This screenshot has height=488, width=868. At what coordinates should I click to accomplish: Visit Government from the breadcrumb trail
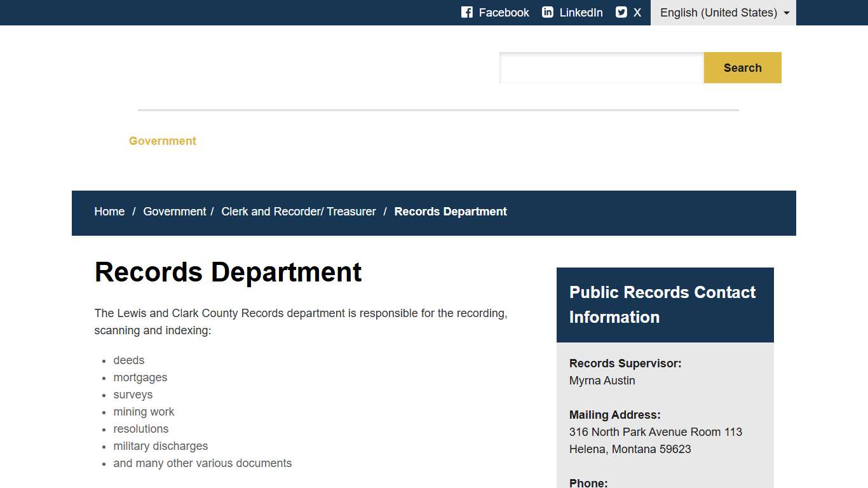point(174,211)
